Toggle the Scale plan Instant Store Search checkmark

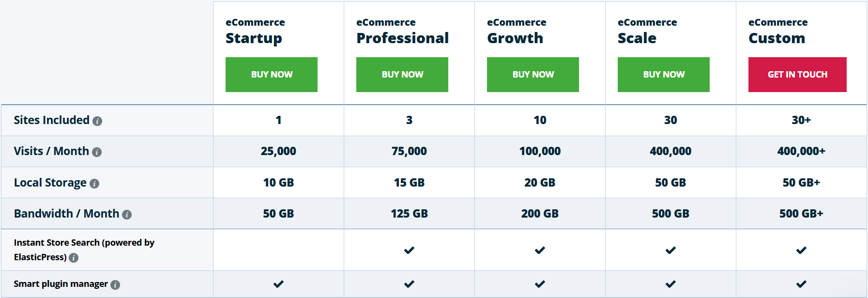[670, 251]
